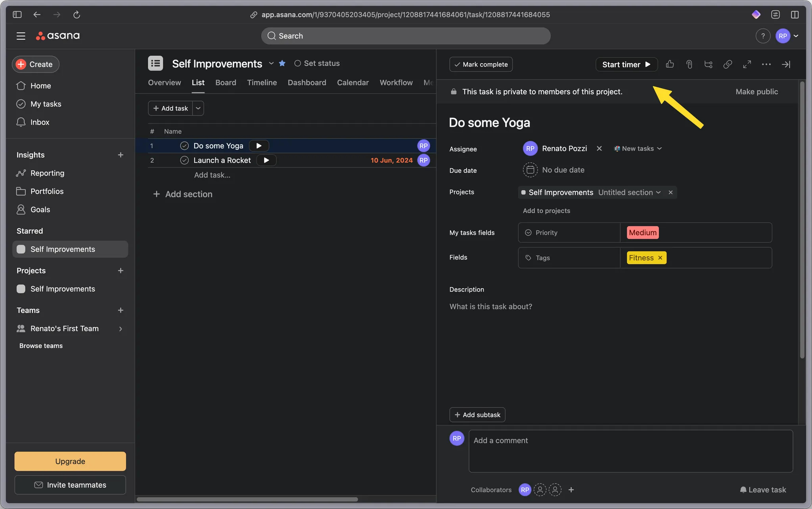Unstar the Self Improvements project

point(282,63)
